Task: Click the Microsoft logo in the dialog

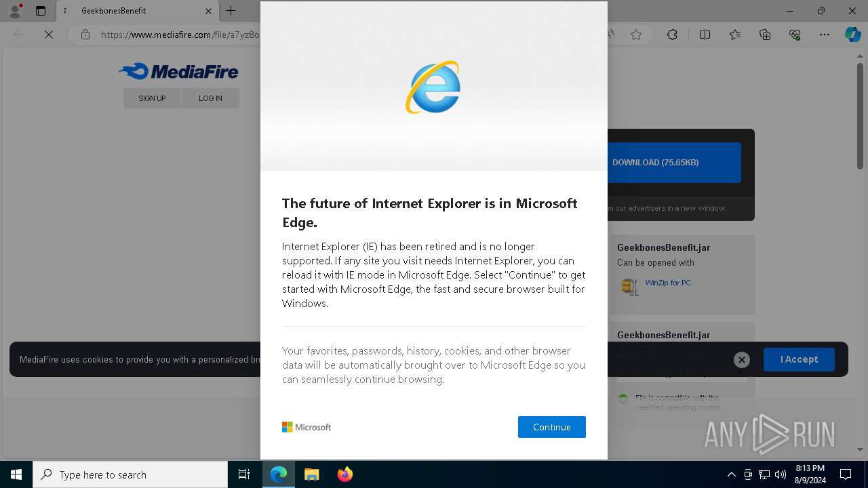Action: (x=307, y=427)
